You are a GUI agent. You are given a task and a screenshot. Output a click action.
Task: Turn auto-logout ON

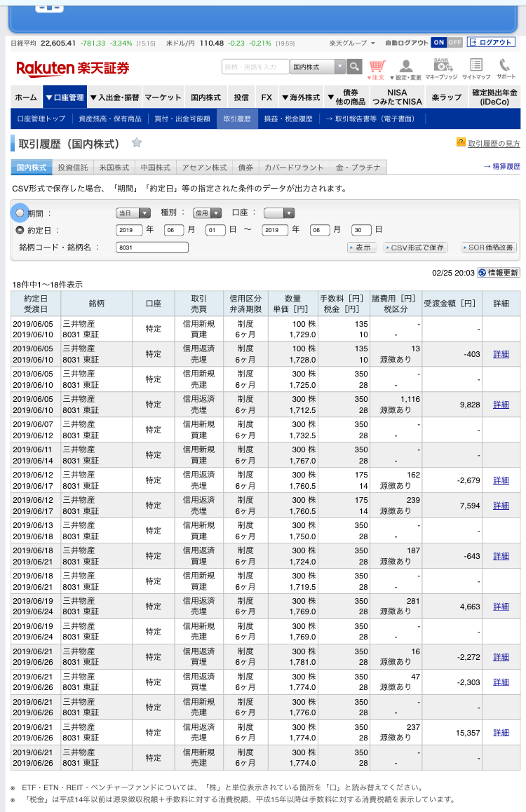[439, 43]
